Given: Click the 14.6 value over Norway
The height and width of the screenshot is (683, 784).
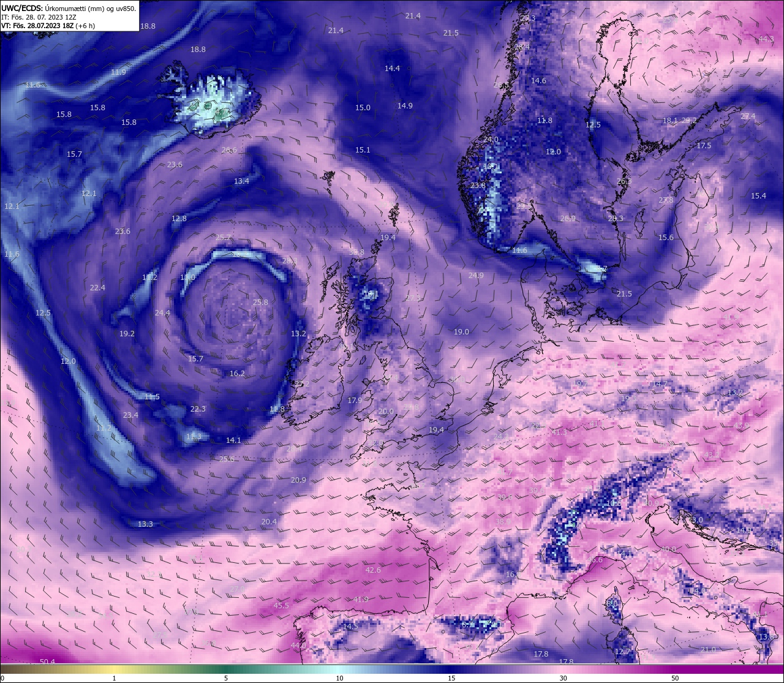Looking at the screenshot, I should pyautogui.click(x=538, y=80).
